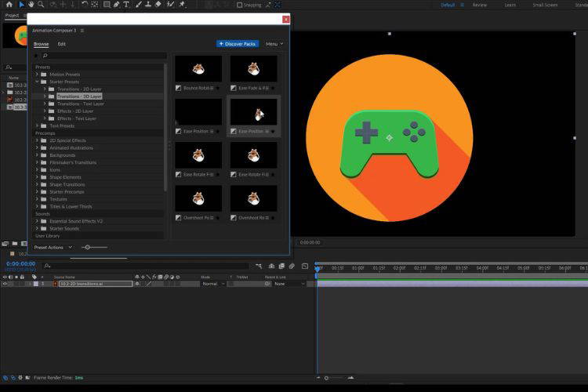Expand the Motion Presets folder

[37, 74]
